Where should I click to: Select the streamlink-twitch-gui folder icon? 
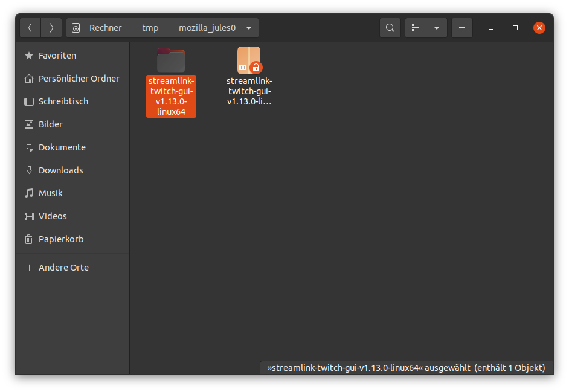(x=171, y=60)
